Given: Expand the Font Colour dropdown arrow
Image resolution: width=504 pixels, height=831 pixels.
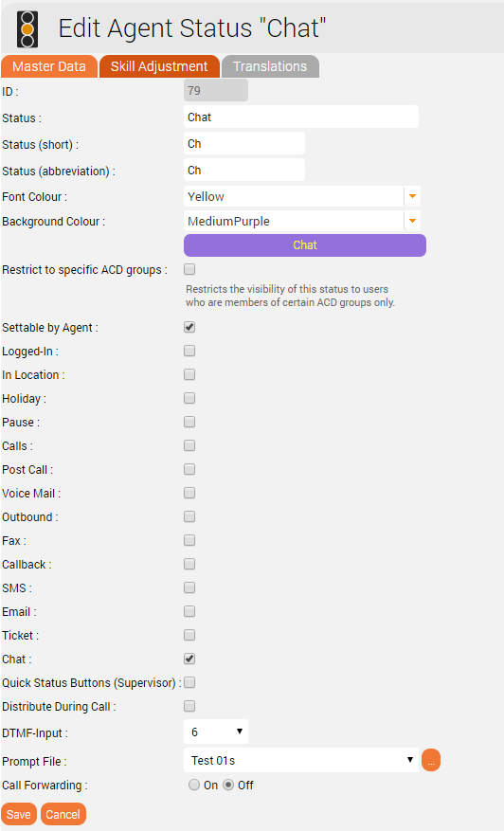Looking at the screenshot, I should pyautogui.click(x=412, y=196).
